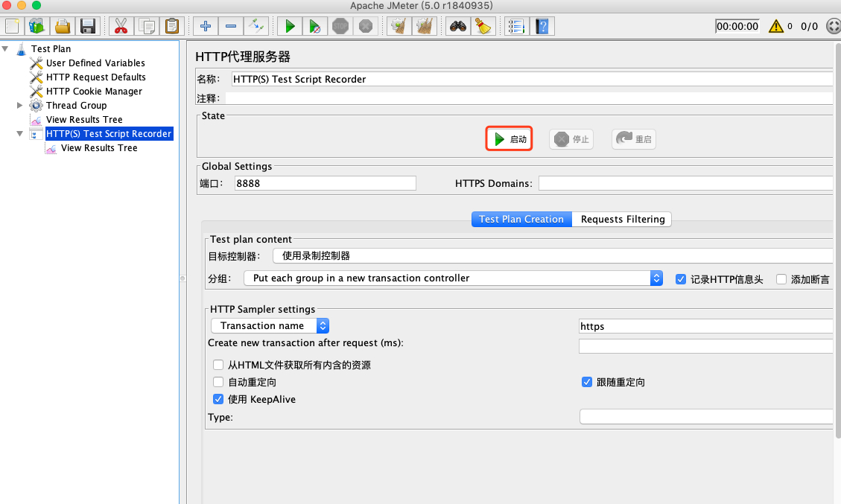Switch to the Requests Filtering tab
This screenshot has height=504, width=841.
(x=622, y=220)
